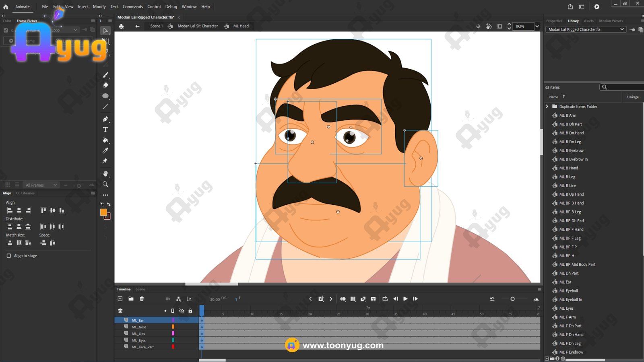The height and width of the screenshot is (362, 644).
Task: Switch to the Assets tab
Action: tap(588, 21)
